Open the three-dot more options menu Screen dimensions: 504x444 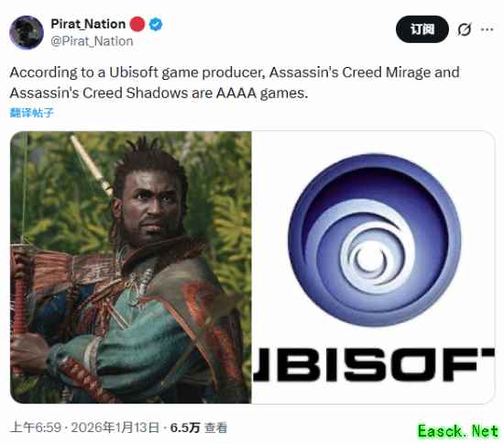(x=487, y=29)
